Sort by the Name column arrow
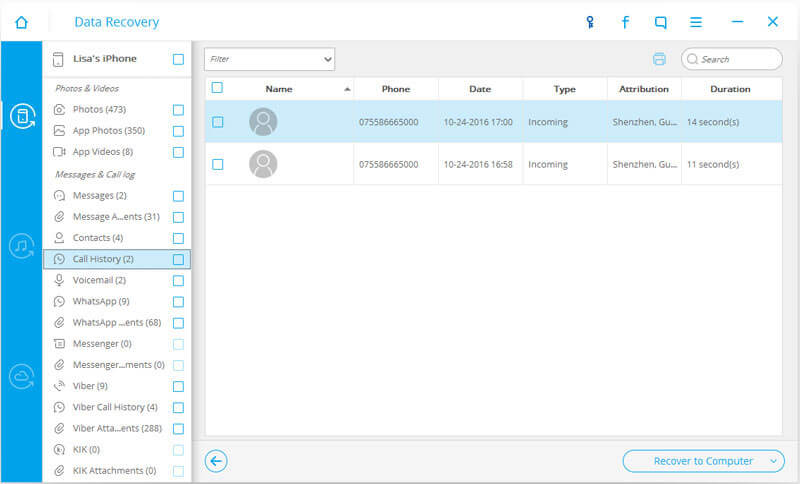Viewport: 800px width, 484px height. click(347, 89)
